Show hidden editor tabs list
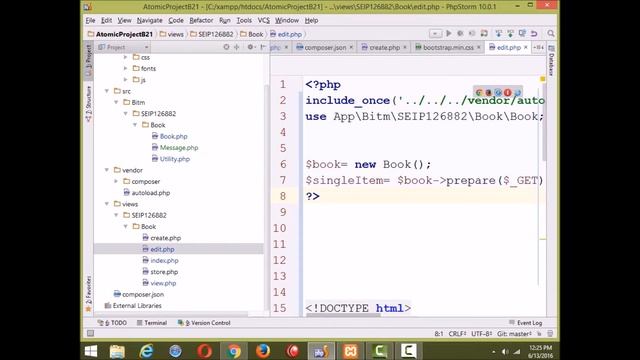The height and width of the screenshot is (360, 640). [538, 47]
